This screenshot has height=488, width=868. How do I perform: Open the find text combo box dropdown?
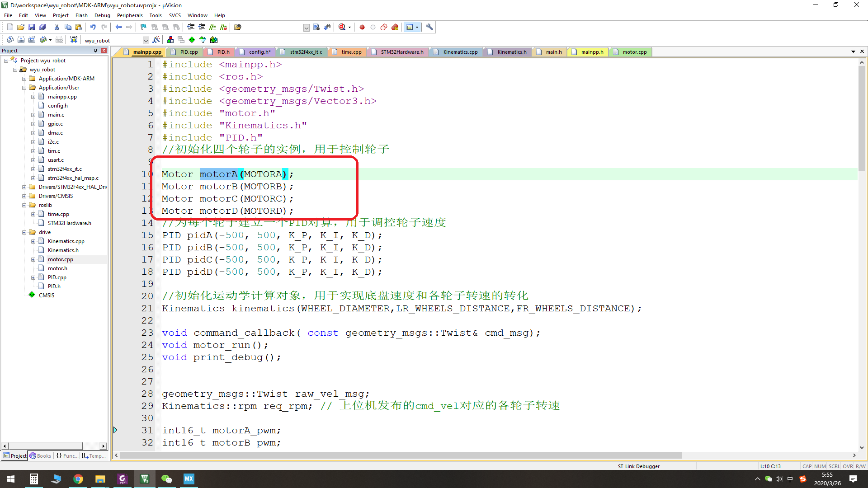pyautogui.click(x=306, y=28)
